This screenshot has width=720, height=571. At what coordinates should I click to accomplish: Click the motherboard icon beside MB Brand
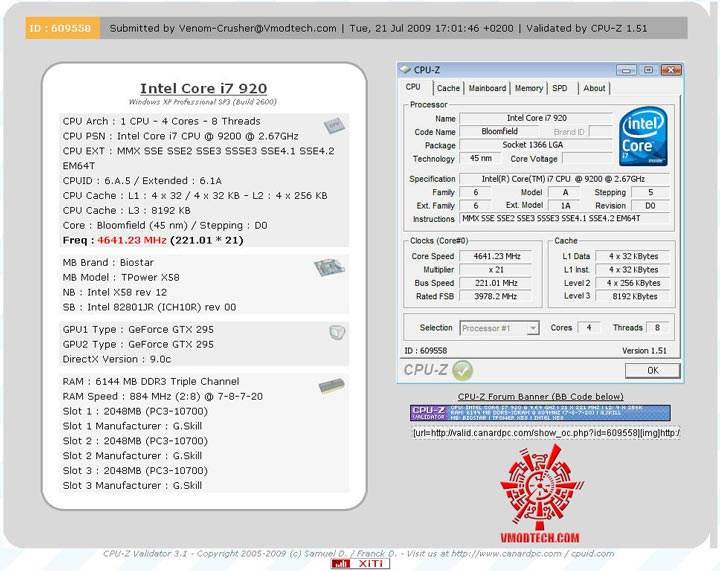(329, 267)
